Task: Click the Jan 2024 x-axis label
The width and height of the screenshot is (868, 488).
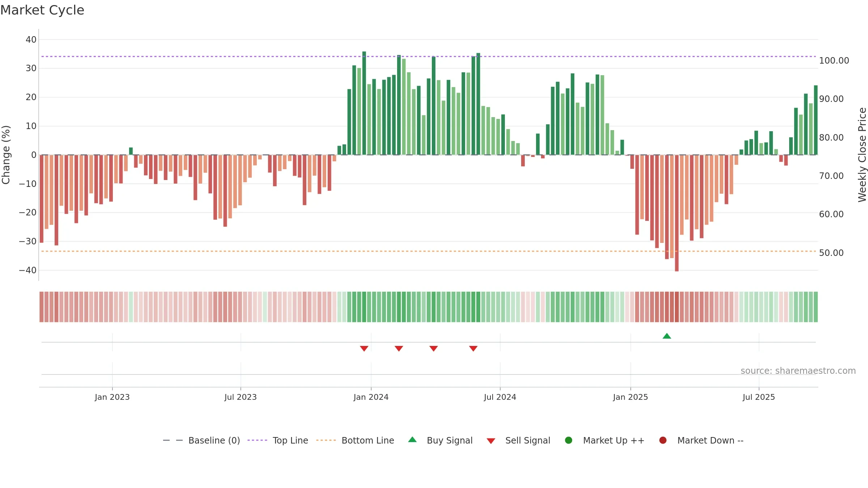Action: point(371,397)
